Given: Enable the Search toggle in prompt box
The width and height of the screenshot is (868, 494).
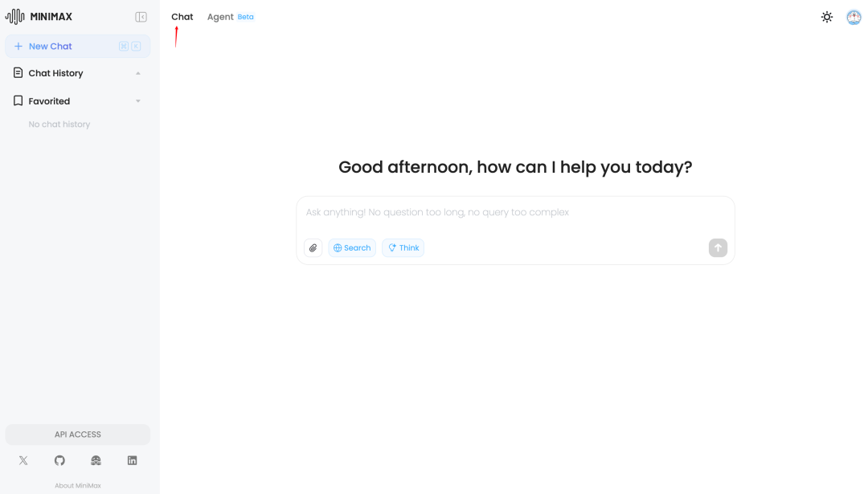Looking at the screenshot, I should tap(352, 248).
